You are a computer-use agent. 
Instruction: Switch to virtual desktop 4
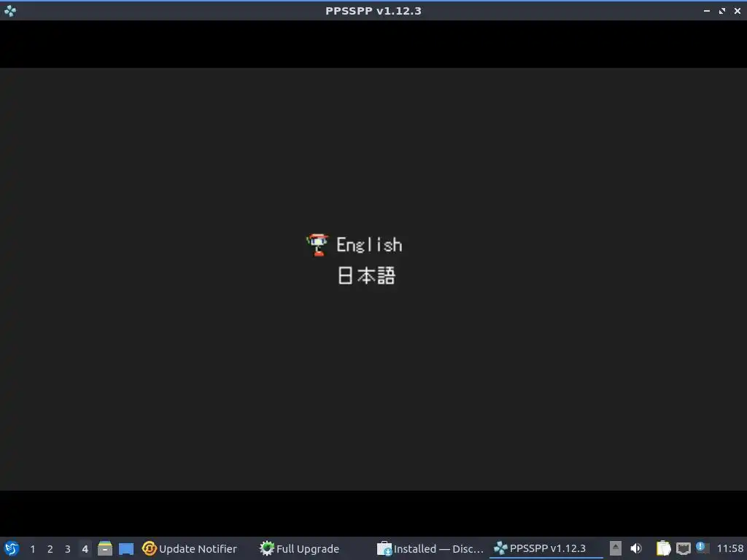pyautogui.click(x=85, y=549)
